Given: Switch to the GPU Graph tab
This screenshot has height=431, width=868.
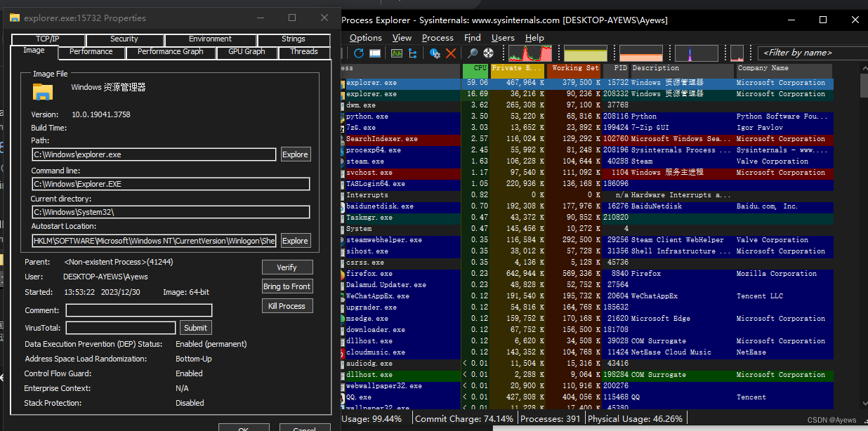Looking at the screenshot, I should (x=246, y=52).
